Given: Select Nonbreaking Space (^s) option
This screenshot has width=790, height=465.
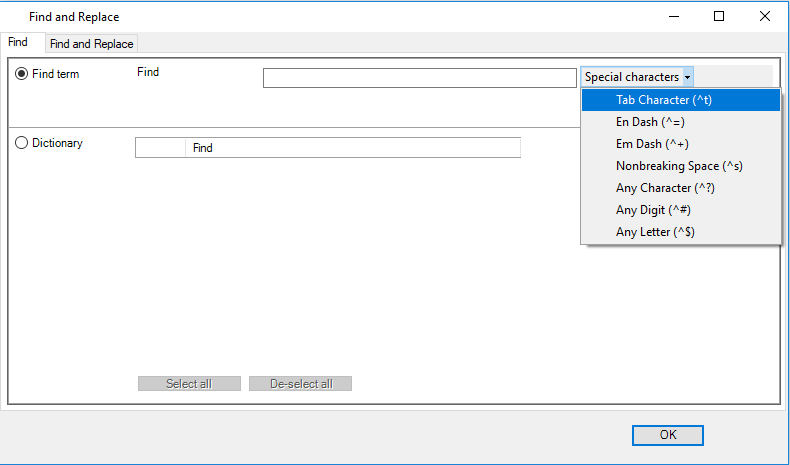Looking at the screenshot, I should pos(681,166).
